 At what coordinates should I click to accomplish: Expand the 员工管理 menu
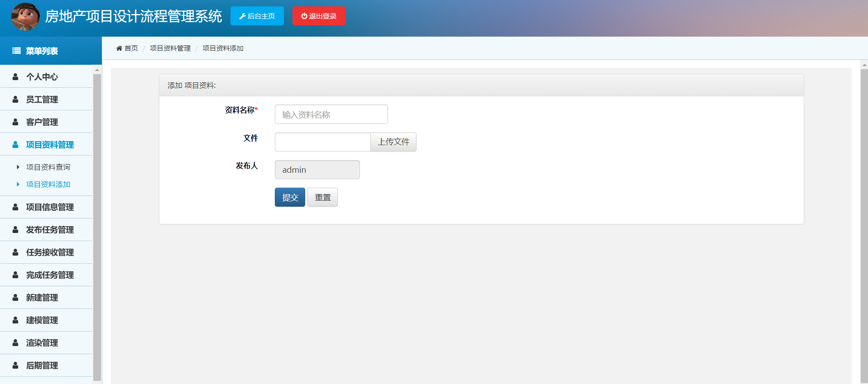point(46,99)
